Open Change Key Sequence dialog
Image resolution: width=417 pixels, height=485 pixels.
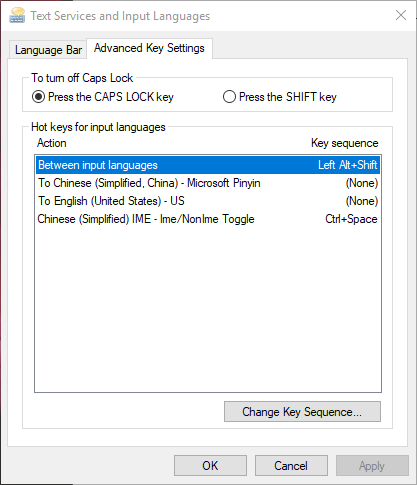[302, 412]
